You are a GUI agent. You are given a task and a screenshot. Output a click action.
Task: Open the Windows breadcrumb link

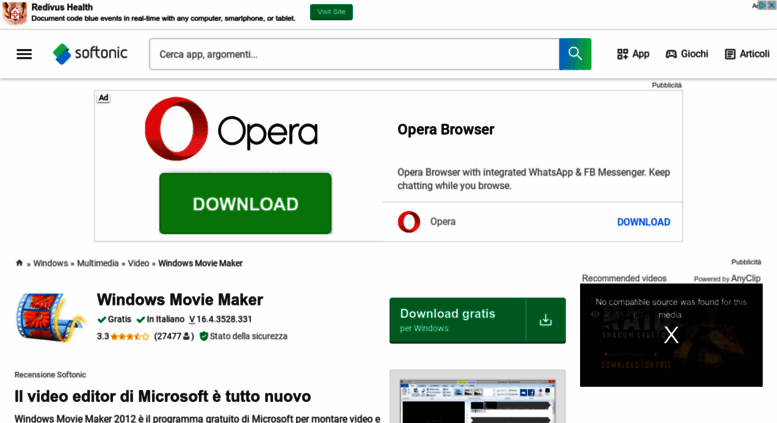pos(51,263)
